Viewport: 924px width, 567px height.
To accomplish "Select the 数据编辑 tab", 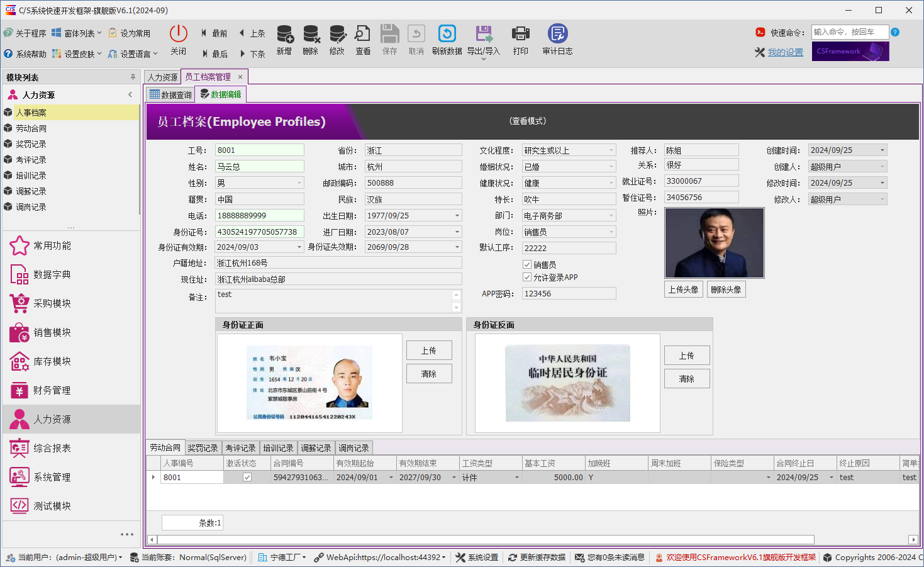I will click(x=220, y=94).
